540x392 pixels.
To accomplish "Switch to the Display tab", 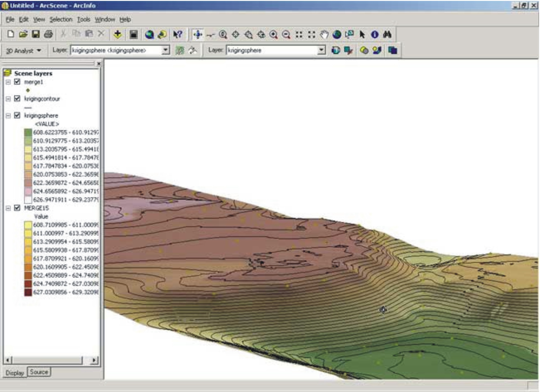I will coord(15,373).
